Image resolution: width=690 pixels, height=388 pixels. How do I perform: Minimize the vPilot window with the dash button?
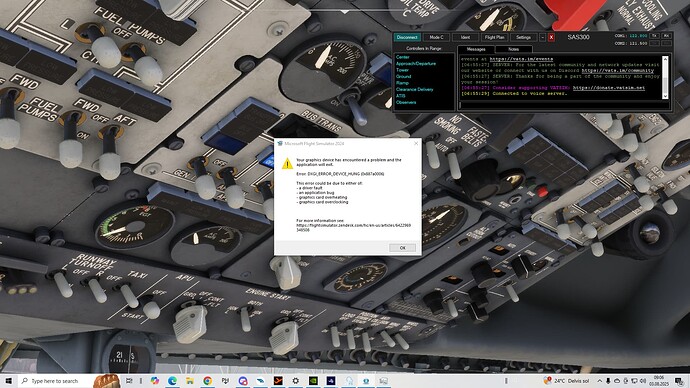(542, 37)
